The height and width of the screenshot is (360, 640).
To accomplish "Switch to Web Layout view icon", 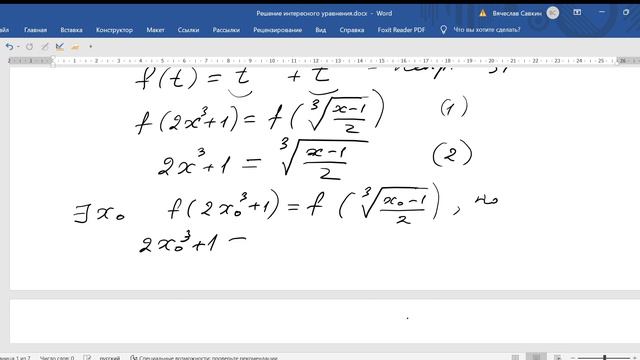I will 558,357.
